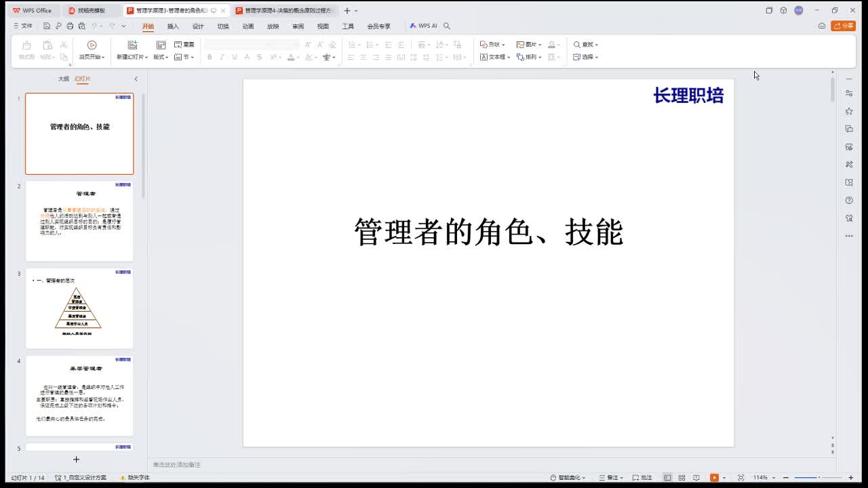Click the zoom in plus button
Image resolution: width=868 pixels, height=488 pixels.
point(851,478)
